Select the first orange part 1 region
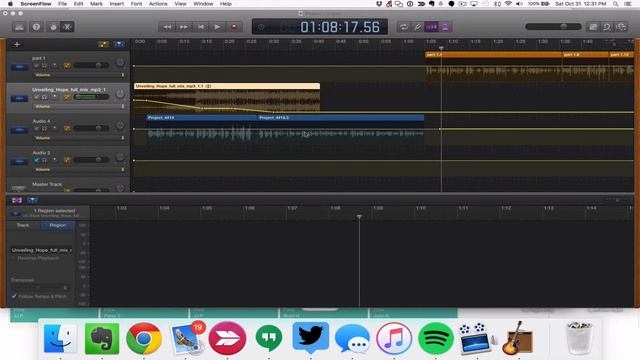This screenshot has width=640, height=360. point(493,66)
